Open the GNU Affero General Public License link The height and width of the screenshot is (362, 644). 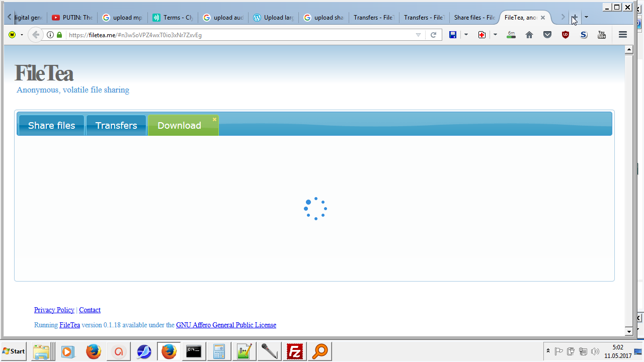(x=226, y=325)
